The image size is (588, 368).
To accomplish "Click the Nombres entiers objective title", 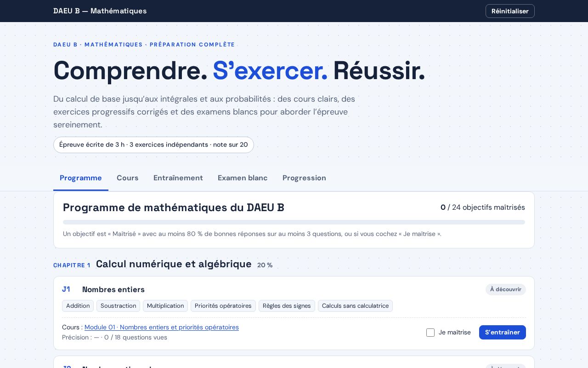I will click(113, 289).
